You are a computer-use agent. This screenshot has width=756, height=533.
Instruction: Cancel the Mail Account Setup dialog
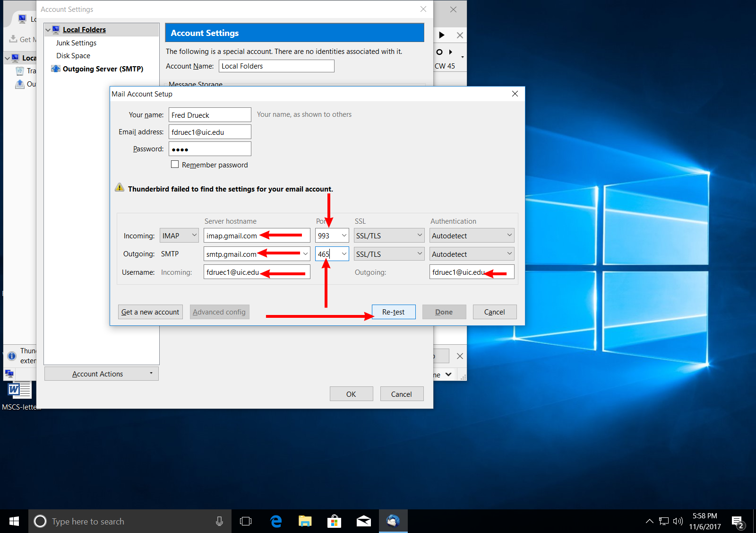[495, 312]
